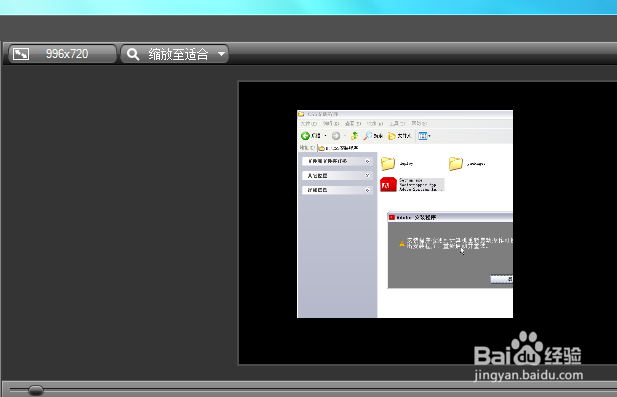Click the playhead slider knob
Image resolution: width=617 pixels, height=397 pixels.
pyautogui.click(x=36, y=390)
